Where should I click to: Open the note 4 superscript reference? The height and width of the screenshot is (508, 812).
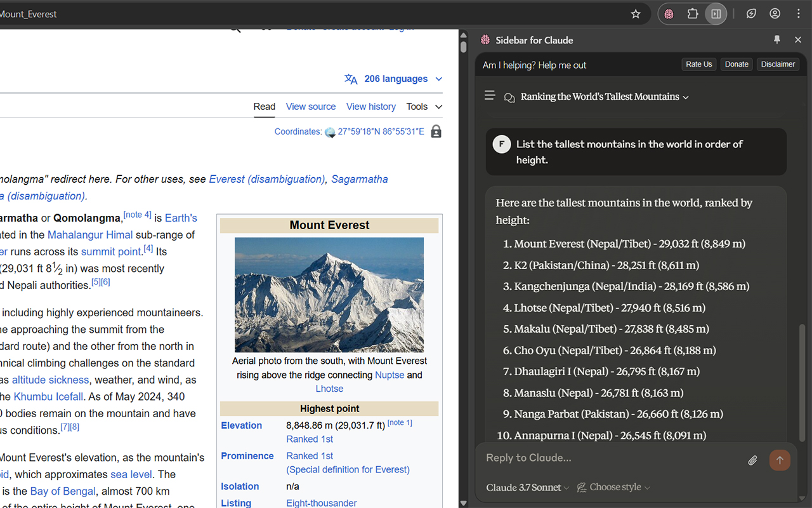(137, 215)
